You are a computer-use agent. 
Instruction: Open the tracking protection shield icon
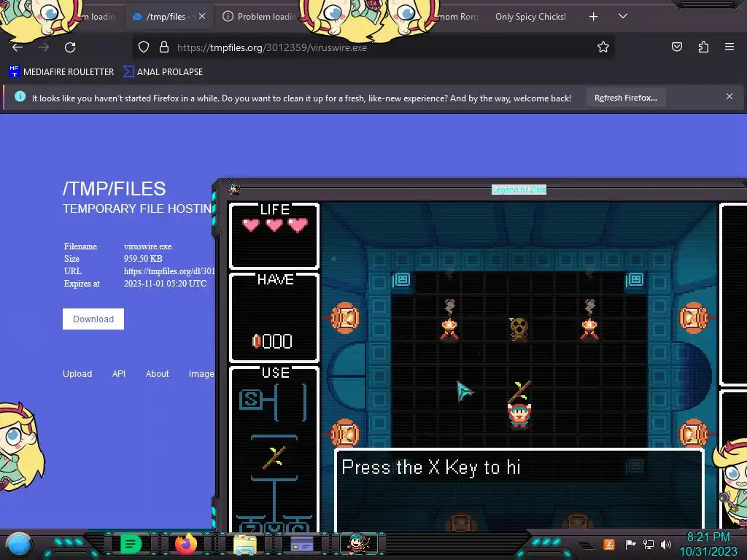click(144, 47)
